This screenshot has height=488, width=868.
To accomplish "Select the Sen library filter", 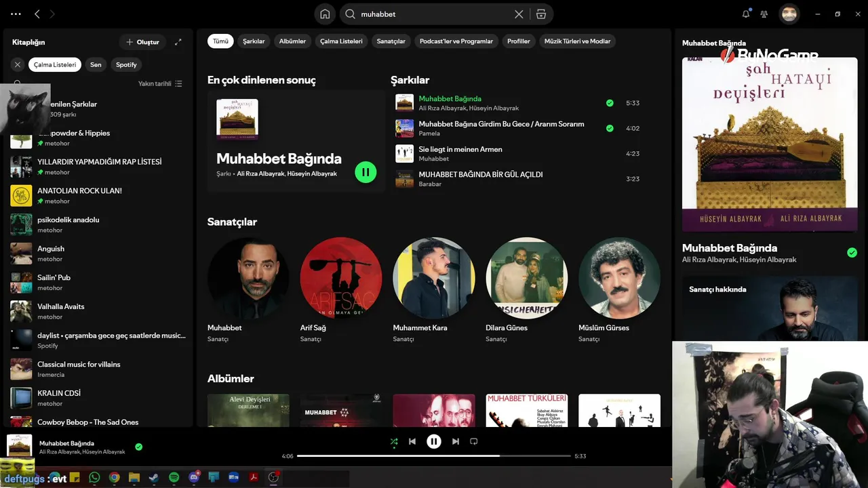I will [x=96, y=64].
